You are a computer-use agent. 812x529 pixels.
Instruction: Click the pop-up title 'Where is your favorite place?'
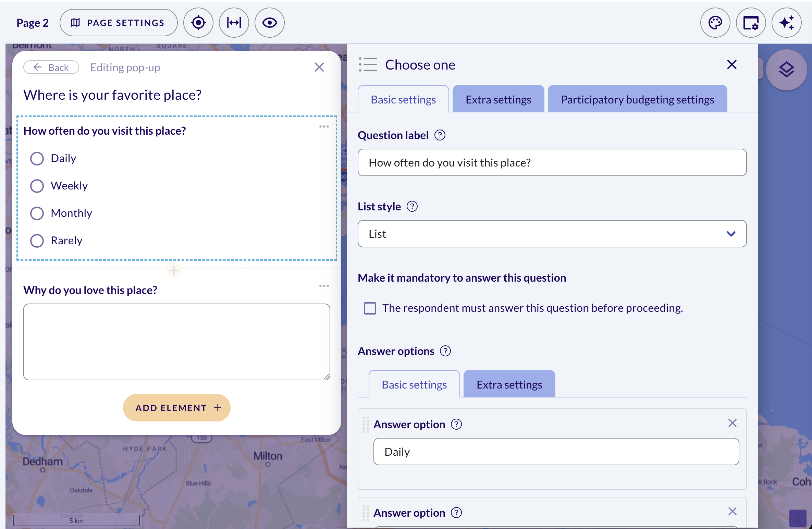(112, 95)
